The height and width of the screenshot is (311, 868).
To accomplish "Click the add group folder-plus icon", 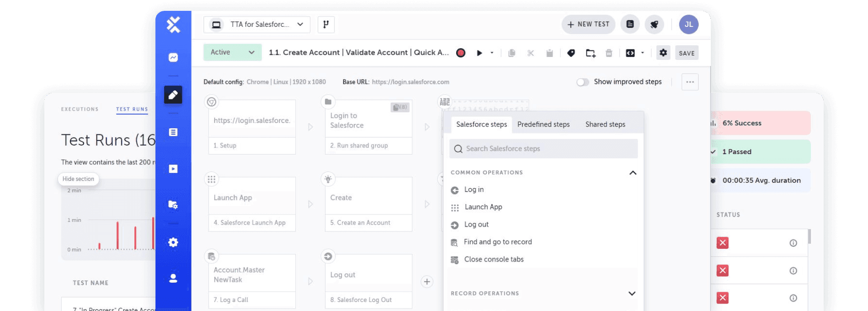I will (x=591, y=53).
